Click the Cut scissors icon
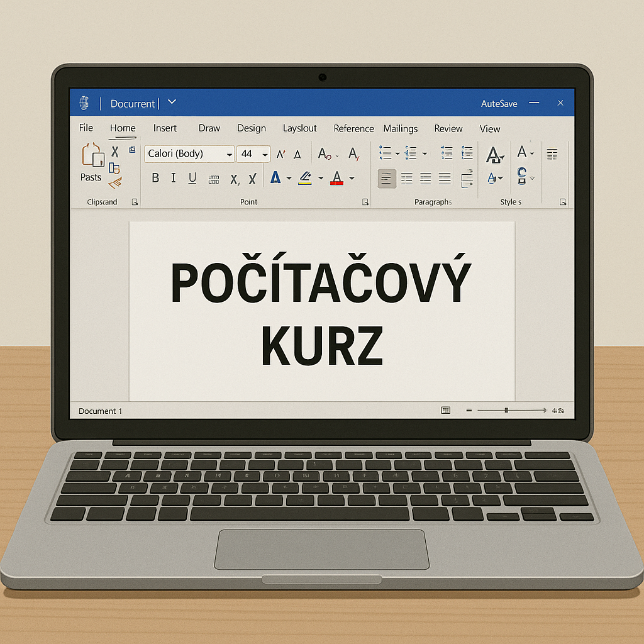 (x=114, y=152)
